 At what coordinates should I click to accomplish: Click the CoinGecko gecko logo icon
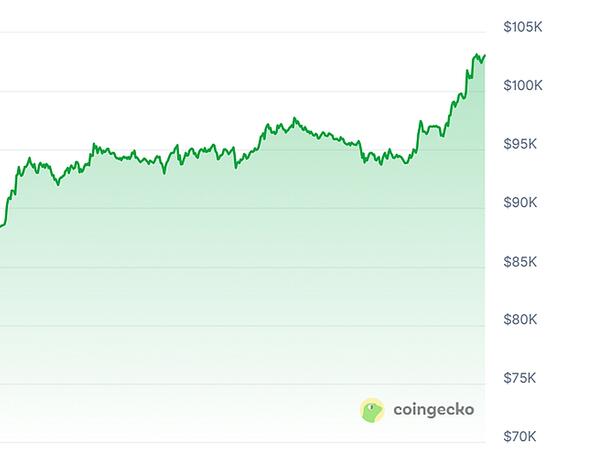372,409
